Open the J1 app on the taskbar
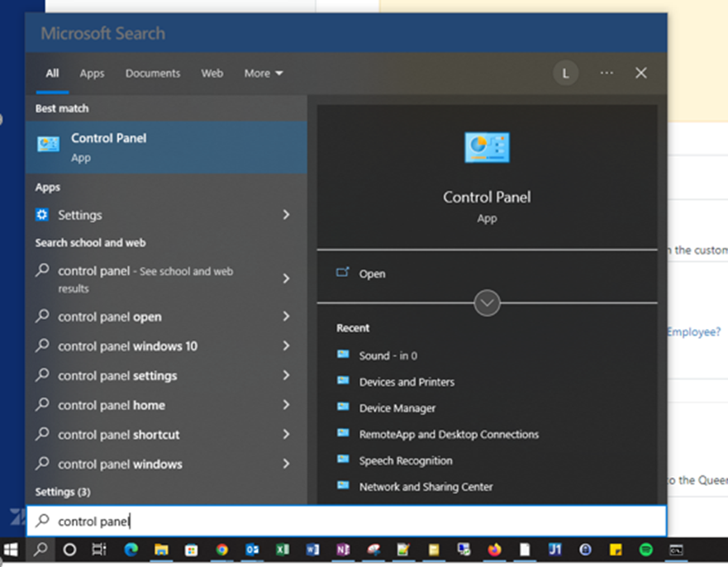The width and height of the screenshot is (728, 567). [554, 550]
